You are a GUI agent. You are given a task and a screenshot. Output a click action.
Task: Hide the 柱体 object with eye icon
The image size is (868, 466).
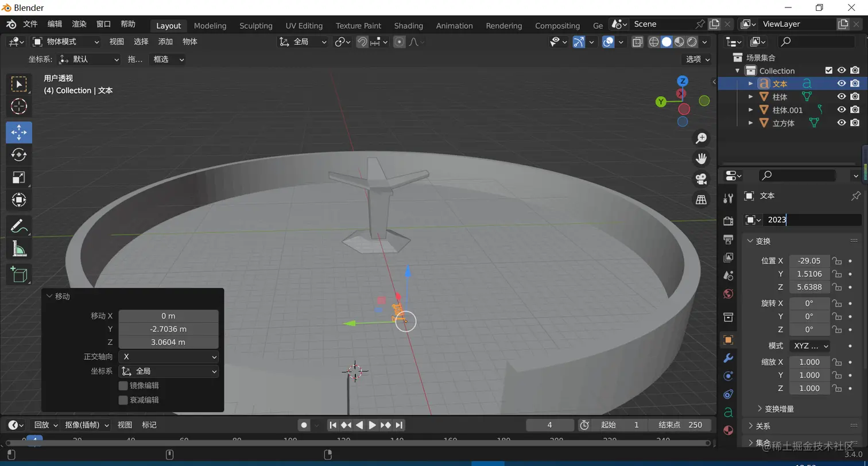[x=841, y=96]
